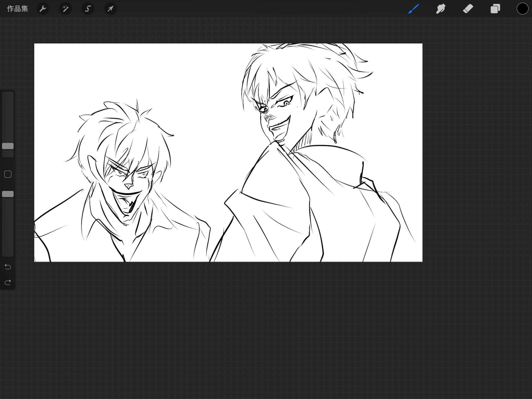Return to gallery via 作品集
The image size is (532, 399).
click(17, 9)
